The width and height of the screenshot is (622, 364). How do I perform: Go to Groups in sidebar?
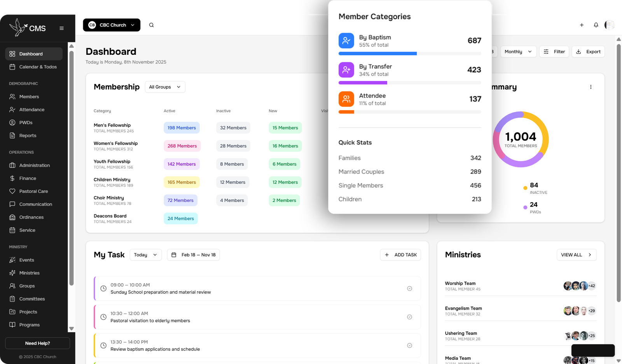click(x=34, y=286)
